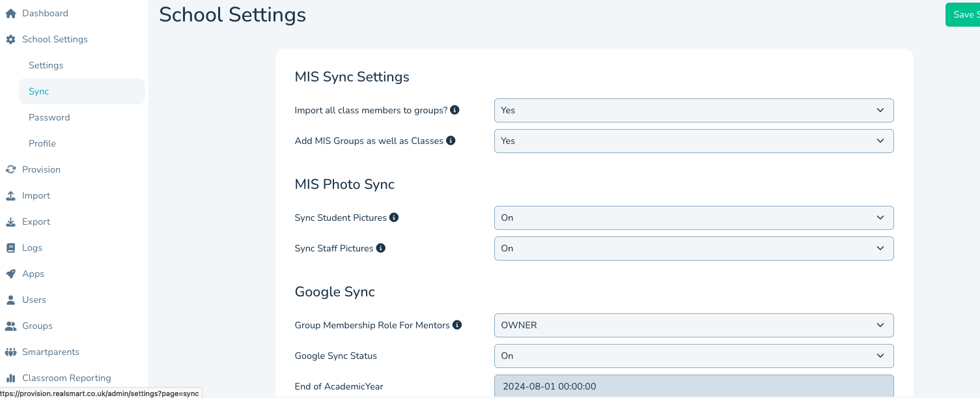Click info icon next to Sync Staff Pictures

381,248
